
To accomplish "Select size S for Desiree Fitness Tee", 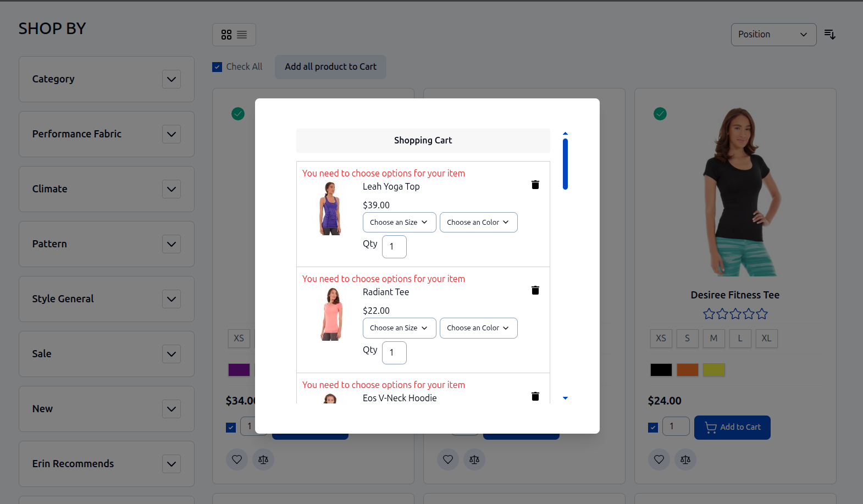I will [687, 339].
